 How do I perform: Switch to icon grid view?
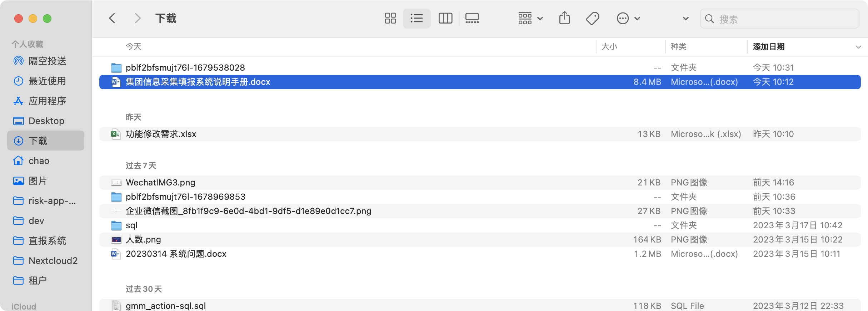pyautogui.click(x=390, y=19)
